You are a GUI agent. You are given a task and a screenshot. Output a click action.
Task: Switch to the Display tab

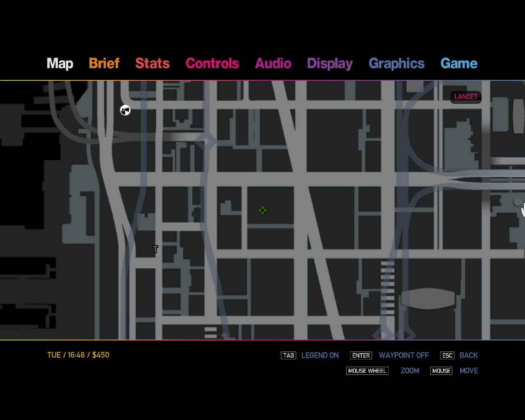[x=330, y=64]
